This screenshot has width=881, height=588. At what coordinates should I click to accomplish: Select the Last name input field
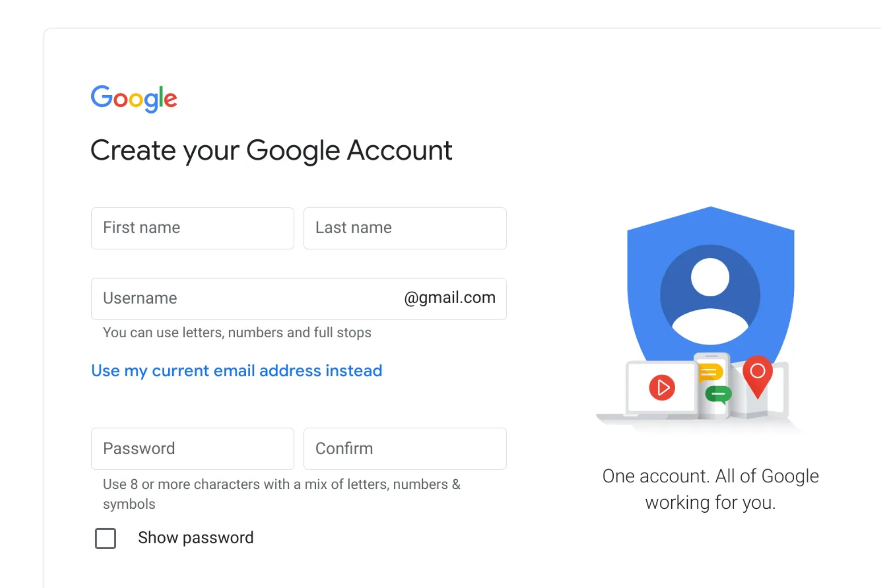coord(404,228)
